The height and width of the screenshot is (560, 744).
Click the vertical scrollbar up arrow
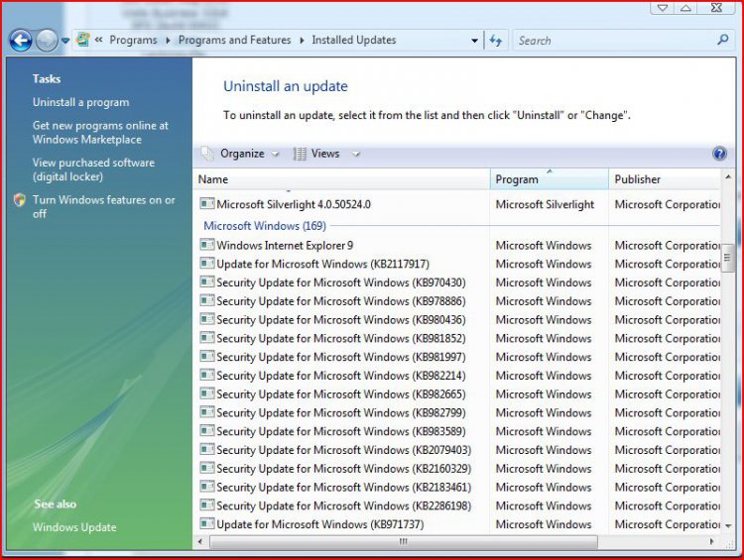tap(728, 176)
